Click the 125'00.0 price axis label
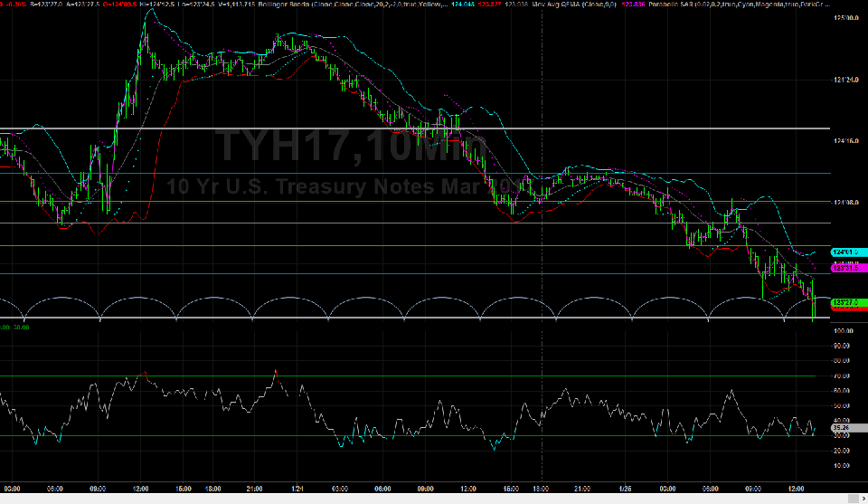The image size is (868, 504). tap(844, 18)
